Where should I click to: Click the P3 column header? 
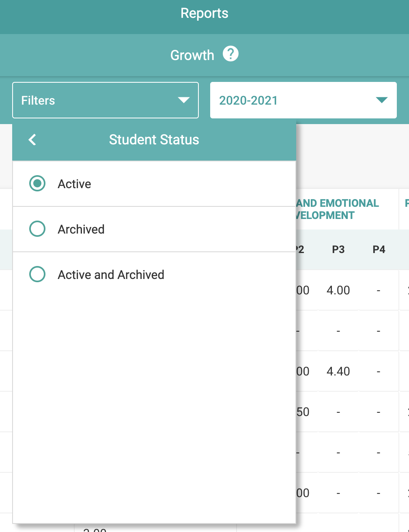338,249
